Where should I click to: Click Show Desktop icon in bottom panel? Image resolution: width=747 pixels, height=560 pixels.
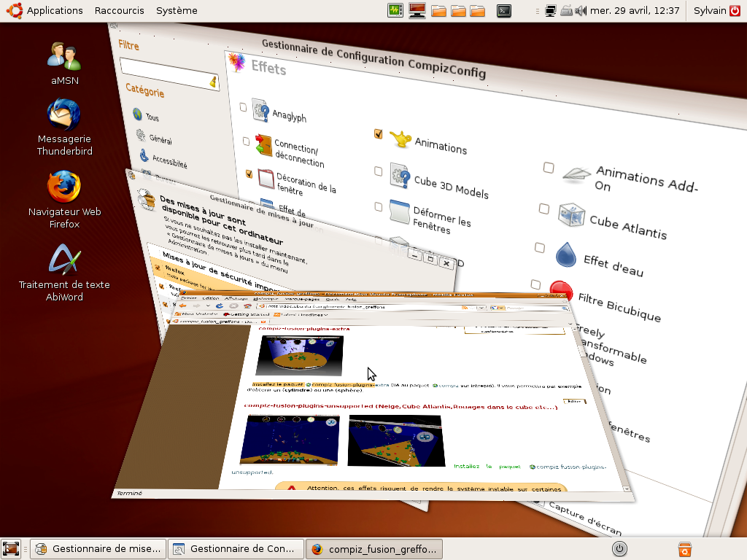coord(11,549)
